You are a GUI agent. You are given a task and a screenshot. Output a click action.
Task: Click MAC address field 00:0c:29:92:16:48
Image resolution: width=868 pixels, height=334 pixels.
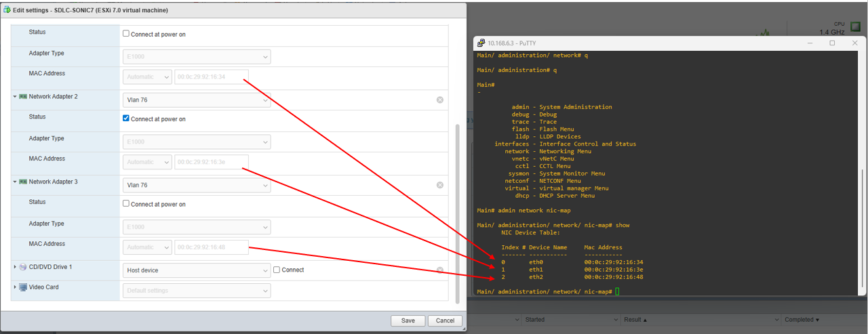tap(212, 247)
